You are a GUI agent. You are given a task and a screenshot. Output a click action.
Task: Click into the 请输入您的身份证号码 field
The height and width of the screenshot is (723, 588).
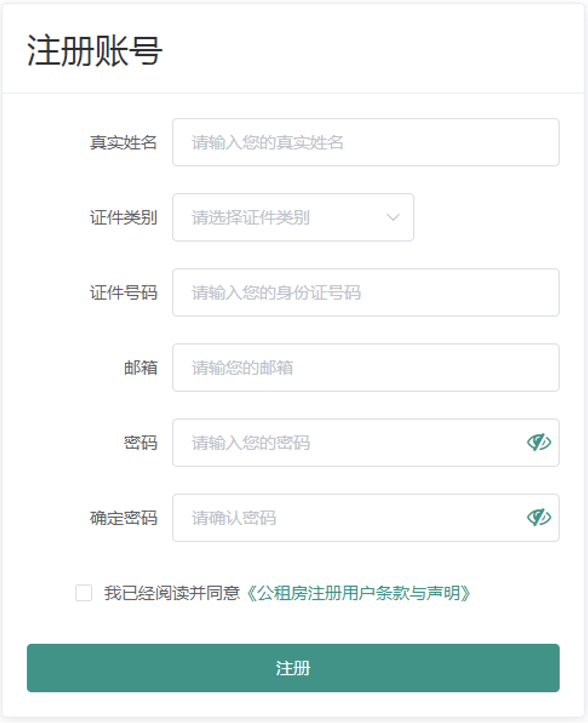tap(365, 292)
